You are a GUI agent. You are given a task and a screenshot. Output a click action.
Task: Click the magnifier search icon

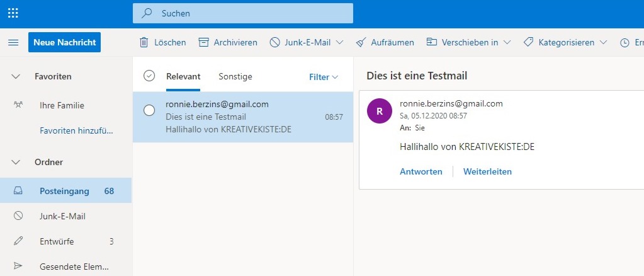146,13
